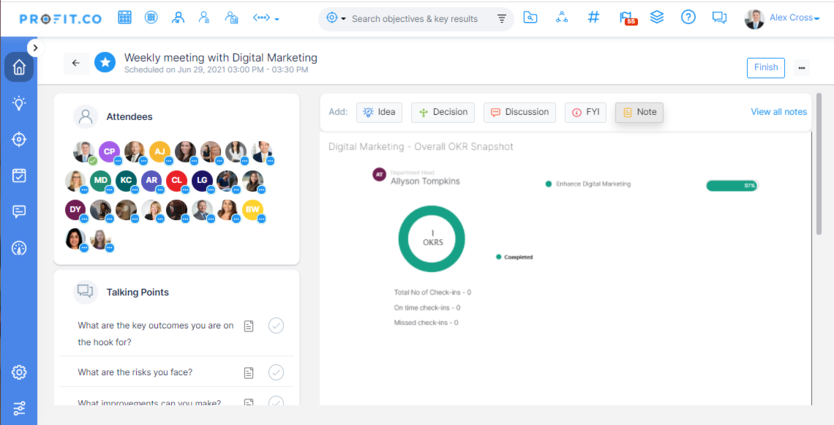Add an Idea note

click(x=379, y=112)
